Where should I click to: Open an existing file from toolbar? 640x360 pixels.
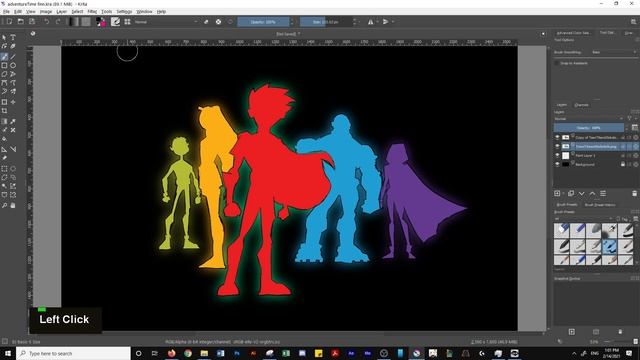click(20, 22)
